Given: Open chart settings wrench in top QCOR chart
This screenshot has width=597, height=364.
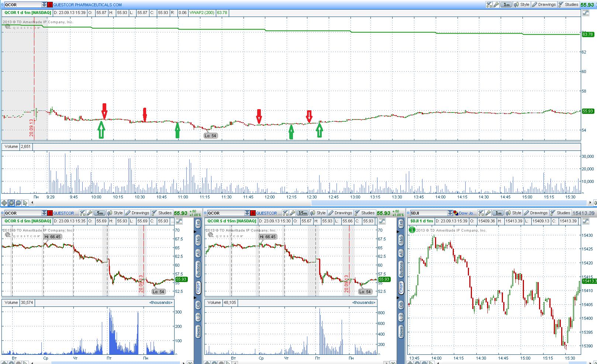Looking at the screenshot, I should coord(496,5).
